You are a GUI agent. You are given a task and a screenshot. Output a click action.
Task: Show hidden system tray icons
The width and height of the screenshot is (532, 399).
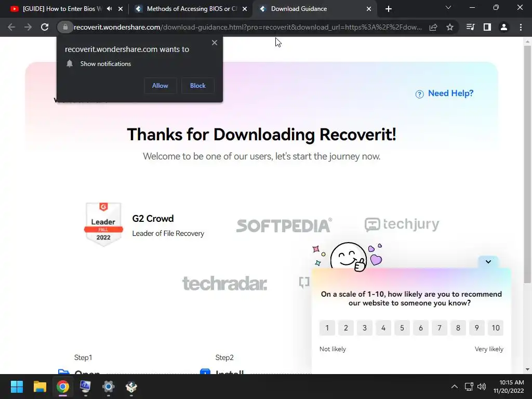(455, 387)
